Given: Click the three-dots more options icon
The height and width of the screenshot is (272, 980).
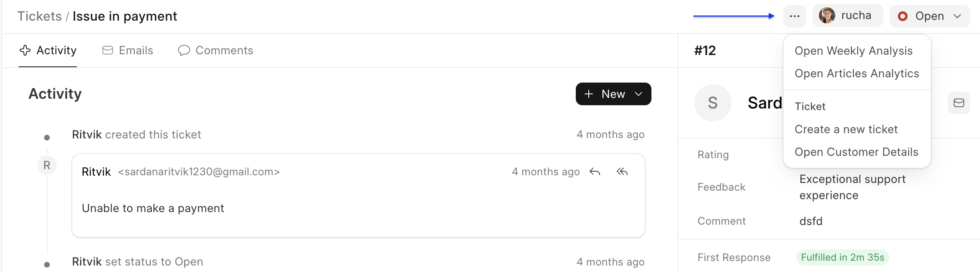Looking at the screenshot, I should tap(794, 16).
